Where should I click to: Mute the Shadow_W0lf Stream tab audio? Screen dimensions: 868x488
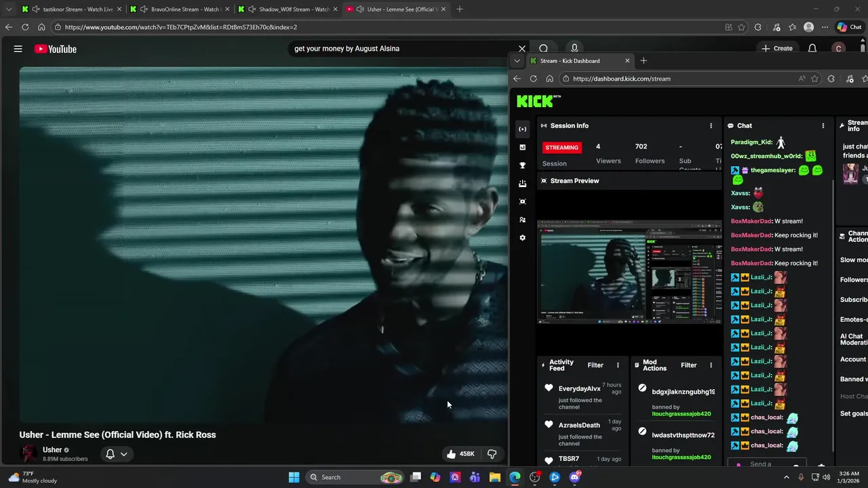coord(252,9)
